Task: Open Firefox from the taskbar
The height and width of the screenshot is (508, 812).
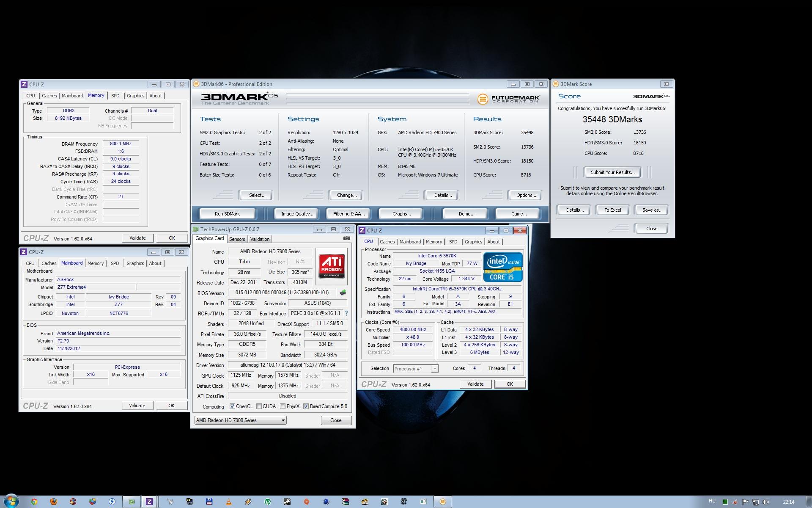Action: tap(53, 502)
